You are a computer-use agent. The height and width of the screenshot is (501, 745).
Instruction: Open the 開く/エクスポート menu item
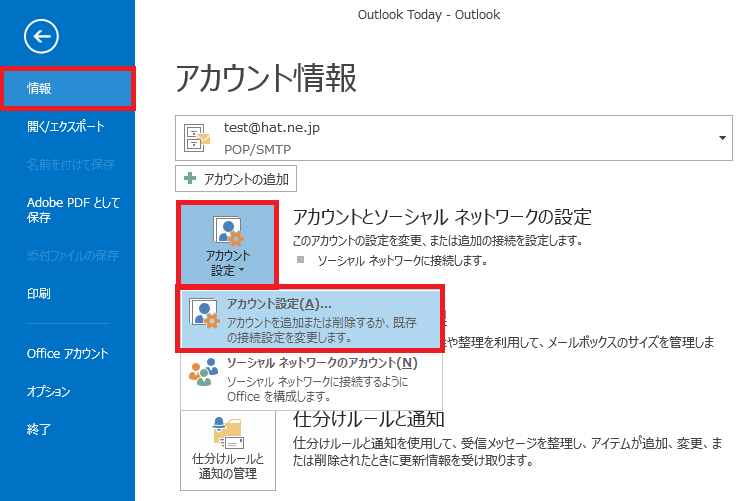[66, 126]
